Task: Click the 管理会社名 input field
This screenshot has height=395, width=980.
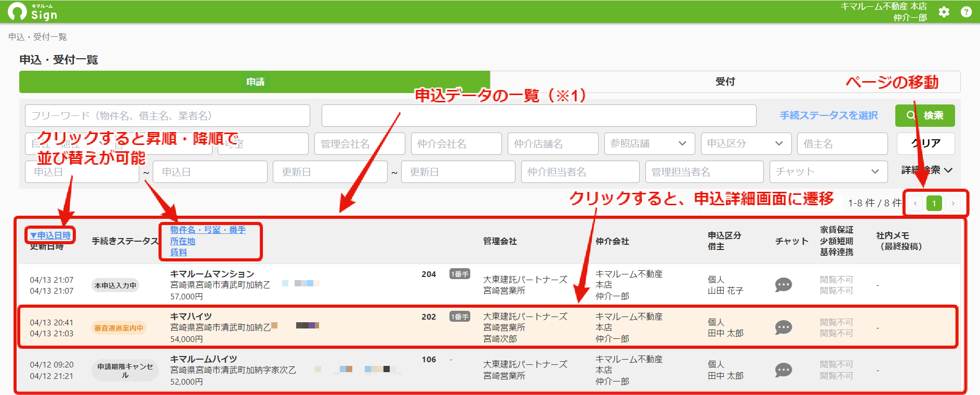Action: pos(360,143)
